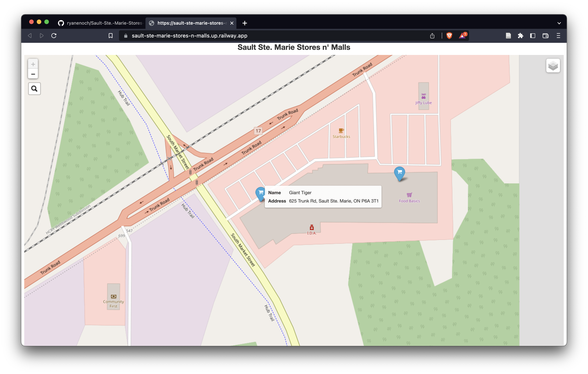Expand the tab list chevron

559,23
